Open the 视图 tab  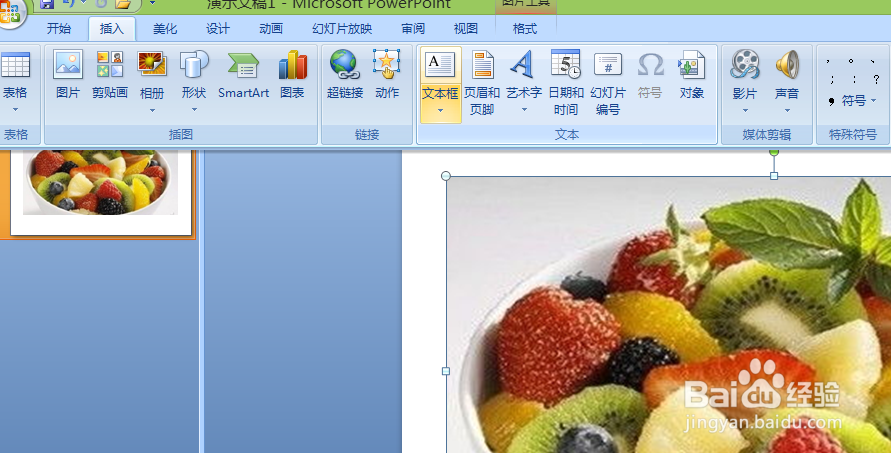466,29
